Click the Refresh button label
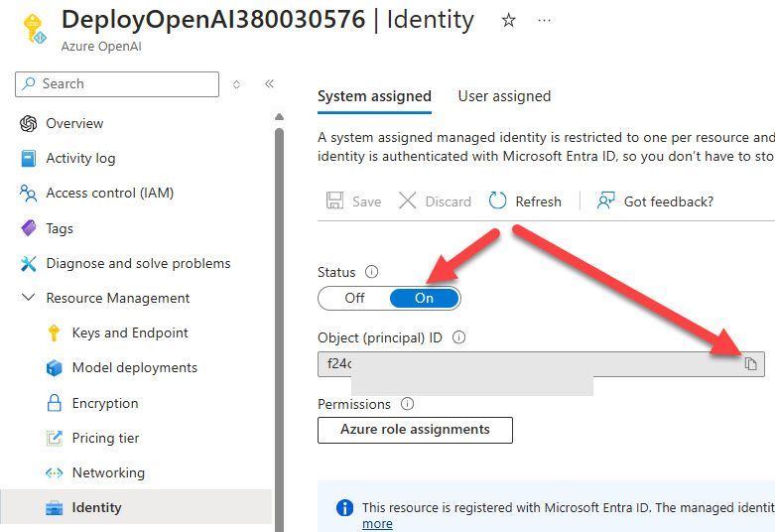 538,201
